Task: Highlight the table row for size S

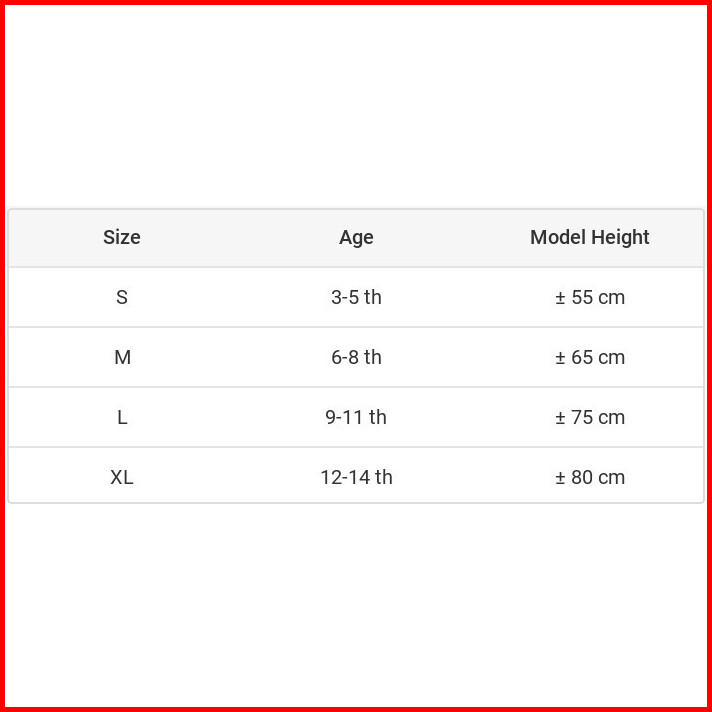Action: [x=240, y=297]
